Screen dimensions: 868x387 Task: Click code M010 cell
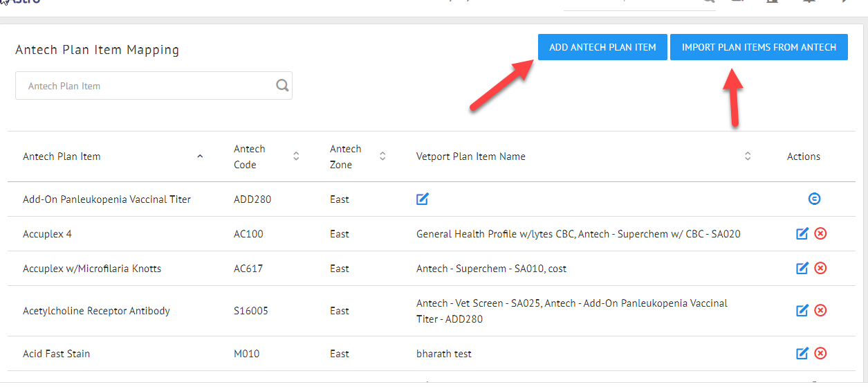pos(247,354)
